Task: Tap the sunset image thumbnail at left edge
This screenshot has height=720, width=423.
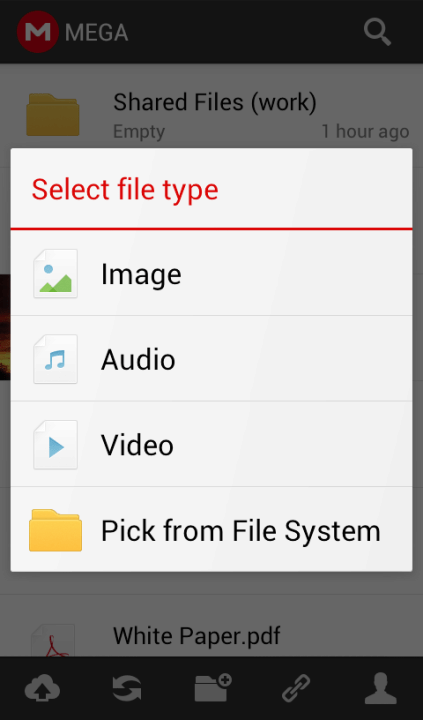Action: coord(5,327)
